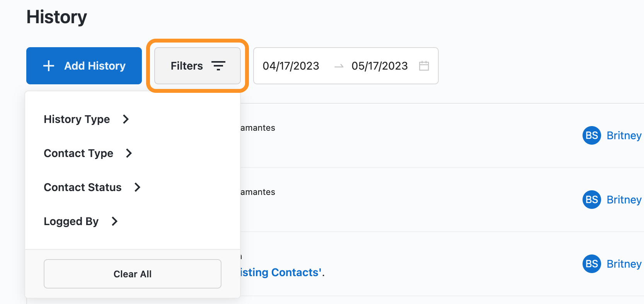The width and height of the screenshot is (644, 304).
Task: Click the second BS avatar badge
Action: 591,200
